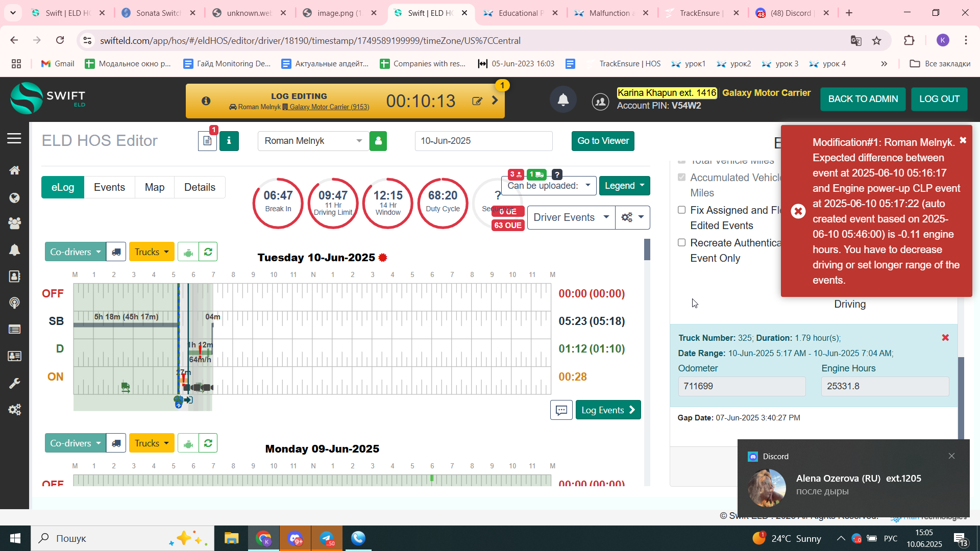Open the gears options dropdown near Driver Events

click(x=632, y=218)
